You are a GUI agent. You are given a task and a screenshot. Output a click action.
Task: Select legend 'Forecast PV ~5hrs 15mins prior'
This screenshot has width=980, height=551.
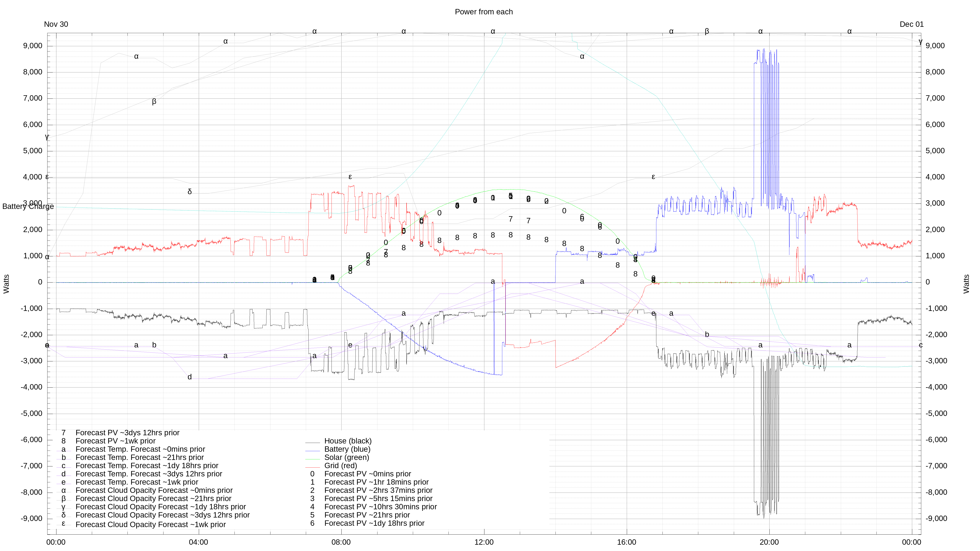[378, 499]
